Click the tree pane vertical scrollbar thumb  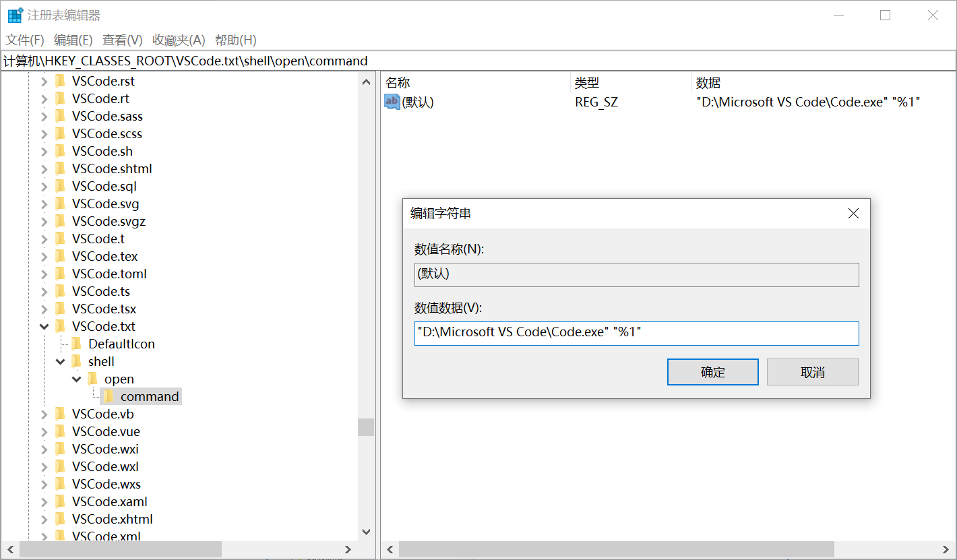tap(366, 427)
